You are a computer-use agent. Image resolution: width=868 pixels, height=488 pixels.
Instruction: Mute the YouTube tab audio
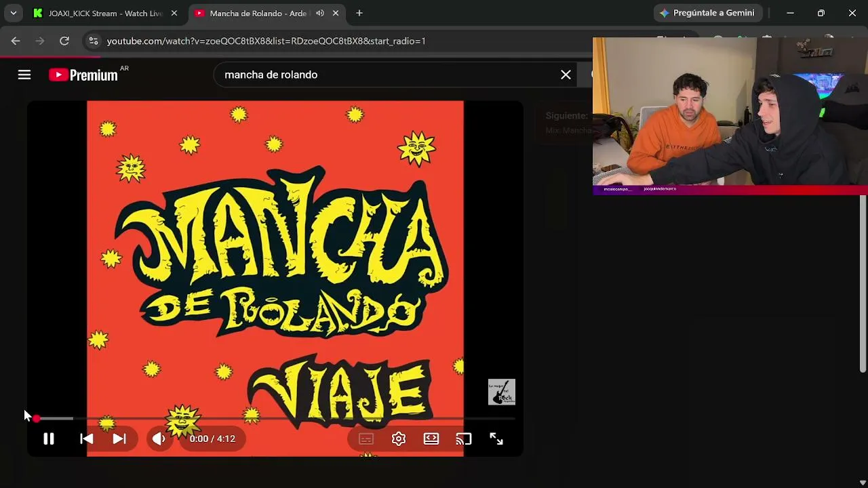[x=320, y=13]
